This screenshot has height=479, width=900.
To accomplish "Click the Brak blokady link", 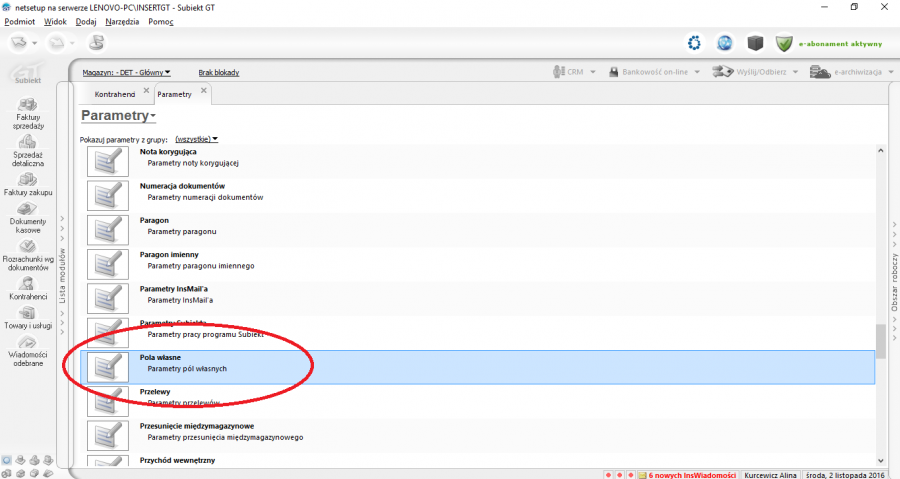I will click(x=219, y=72).
